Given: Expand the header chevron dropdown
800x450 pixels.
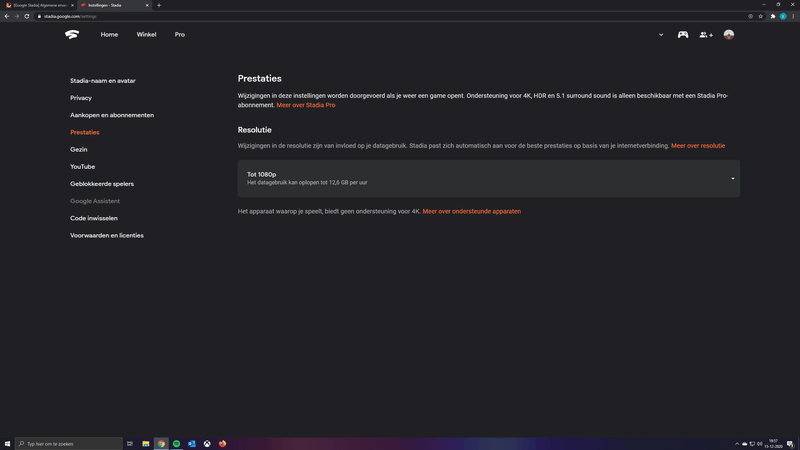Looking at the screenshot, I should [x=661, y=35].
